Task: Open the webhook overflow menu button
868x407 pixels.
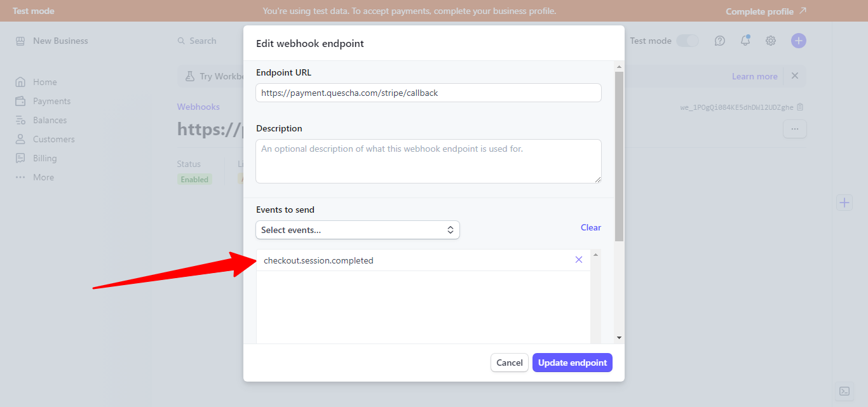Action: click(x=794, y=129)
